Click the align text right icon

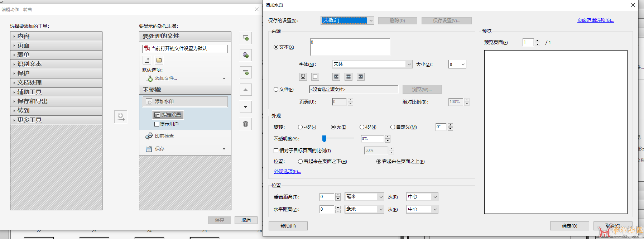tap(360, 76)
